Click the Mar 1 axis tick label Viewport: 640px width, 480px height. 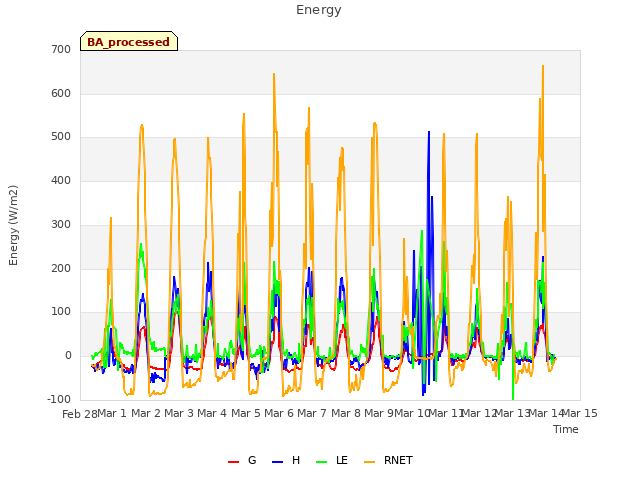click(x=112, y=413)
